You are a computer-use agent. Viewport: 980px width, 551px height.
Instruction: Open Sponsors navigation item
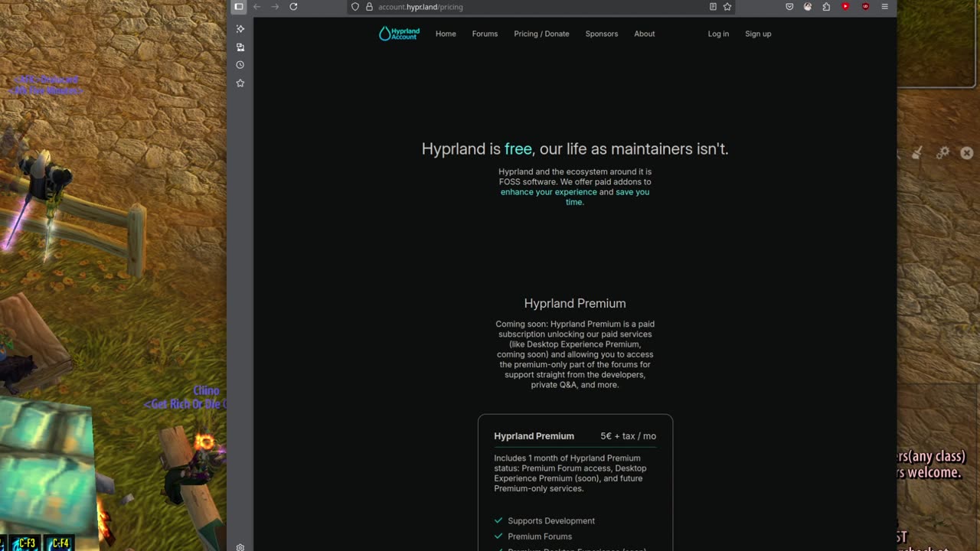pyautogui.click(x=602, y=34)
